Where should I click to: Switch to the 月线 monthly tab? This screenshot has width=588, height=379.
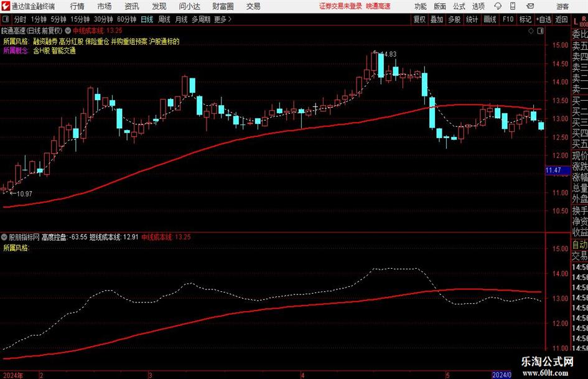(182, 19)
